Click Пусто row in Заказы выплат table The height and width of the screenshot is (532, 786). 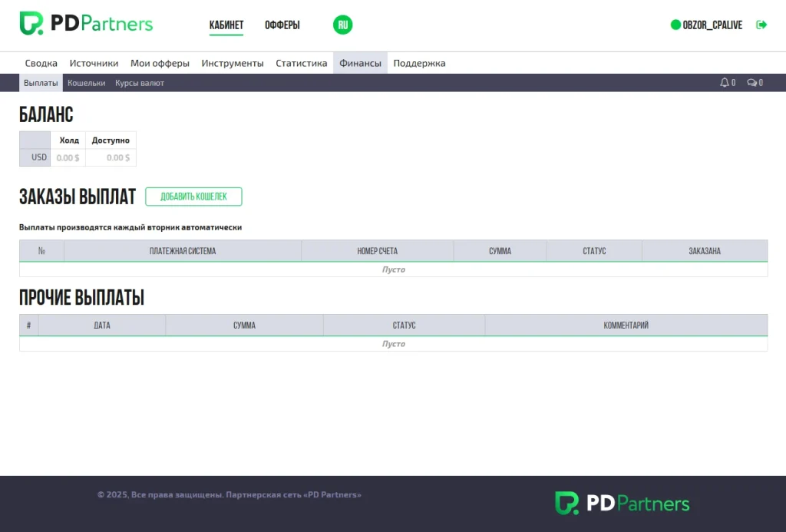(394, 269)
